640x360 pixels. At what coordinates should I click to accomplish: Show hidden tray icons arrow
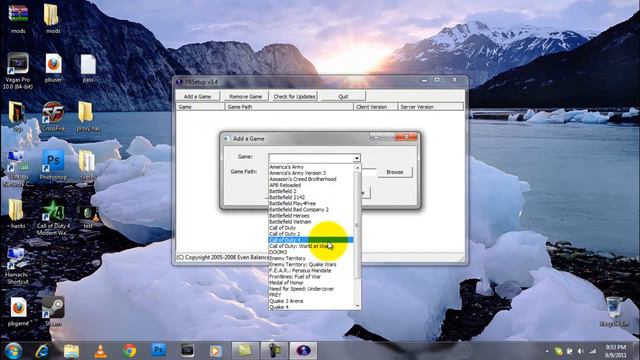pos(547,351)
